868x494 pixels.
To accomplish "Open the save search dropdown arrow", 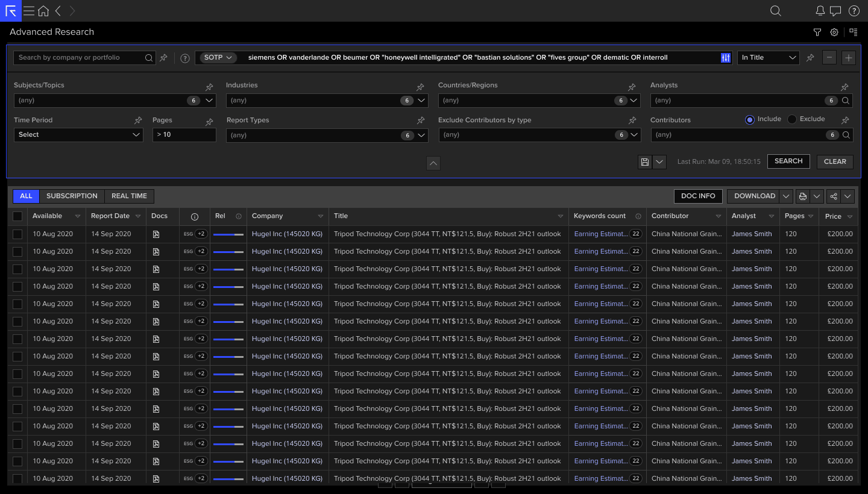I will 659,161.
